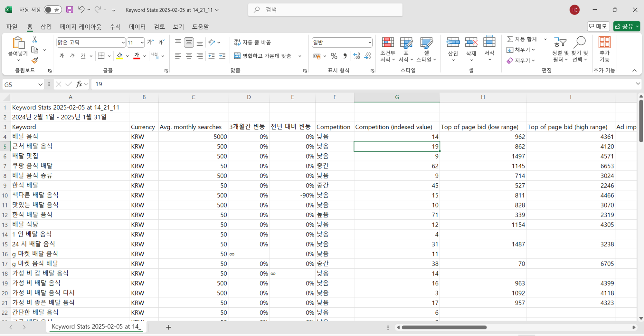Center text horizontally icon
Viewport: 644px width, 336px height.
(189, 56)
